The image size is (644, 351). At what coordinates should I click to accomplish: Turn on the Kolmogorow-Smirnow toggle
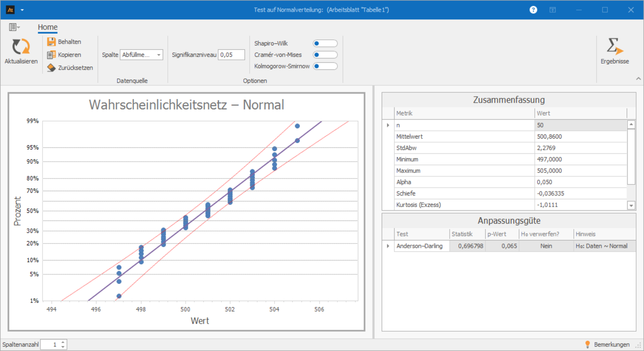(x=325, y=66)
